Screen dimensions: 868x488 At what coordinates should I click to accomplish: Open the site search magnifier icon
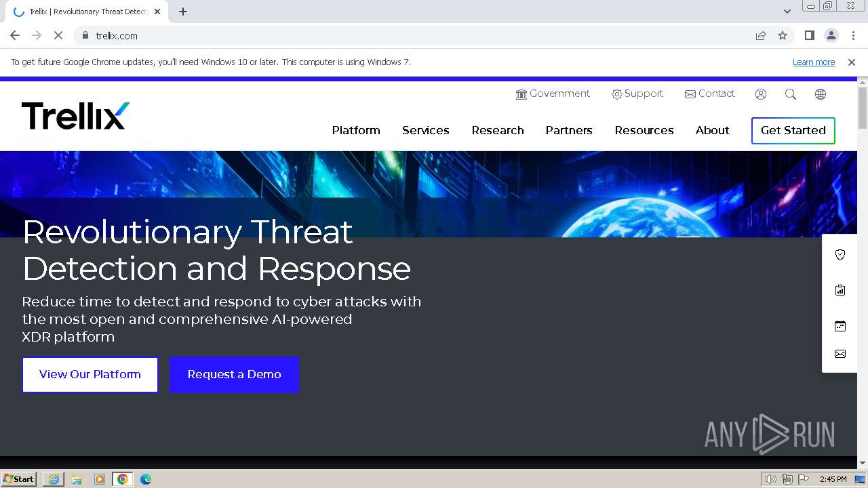click(x=791, y=94)
